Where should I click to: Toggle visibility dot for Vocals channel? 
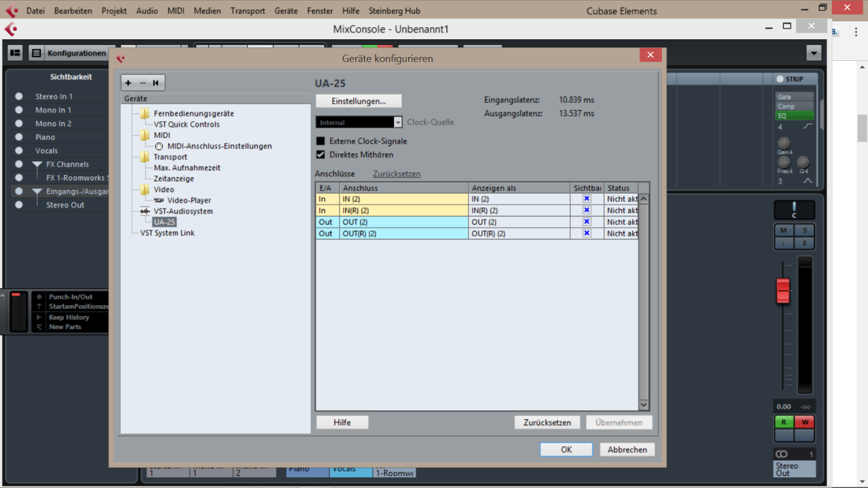(x=19, y=150)
